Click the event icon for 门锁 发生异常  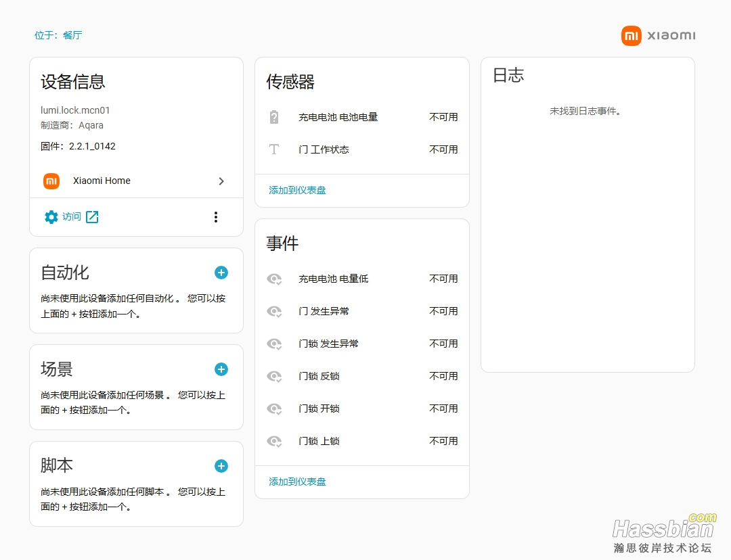coord(274,344)
